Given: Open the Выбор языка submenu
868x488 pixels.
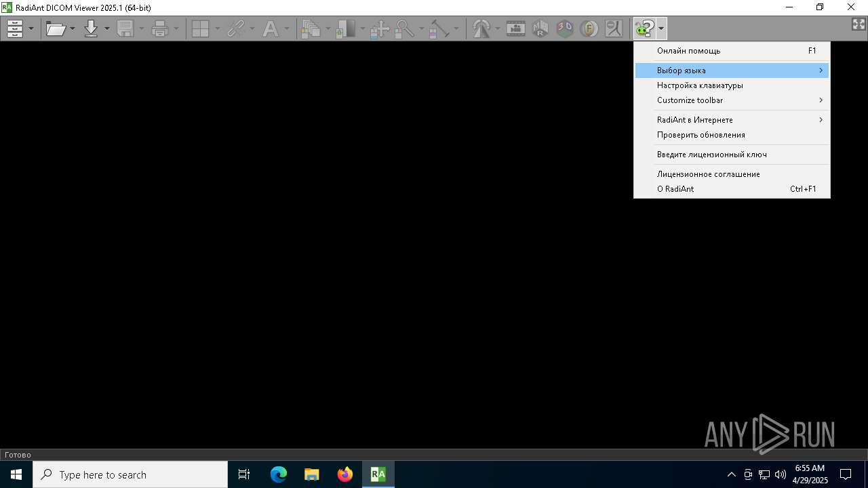Looking at the screenshot, I should click(732, 70).
